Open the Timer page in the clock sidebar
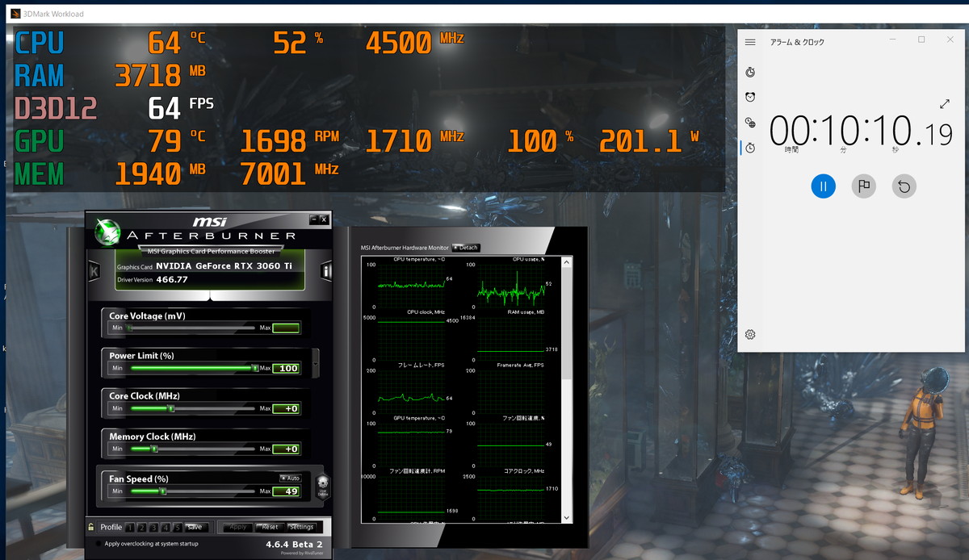The width and height of the screenshot is (969, 560). coord(750,73)
